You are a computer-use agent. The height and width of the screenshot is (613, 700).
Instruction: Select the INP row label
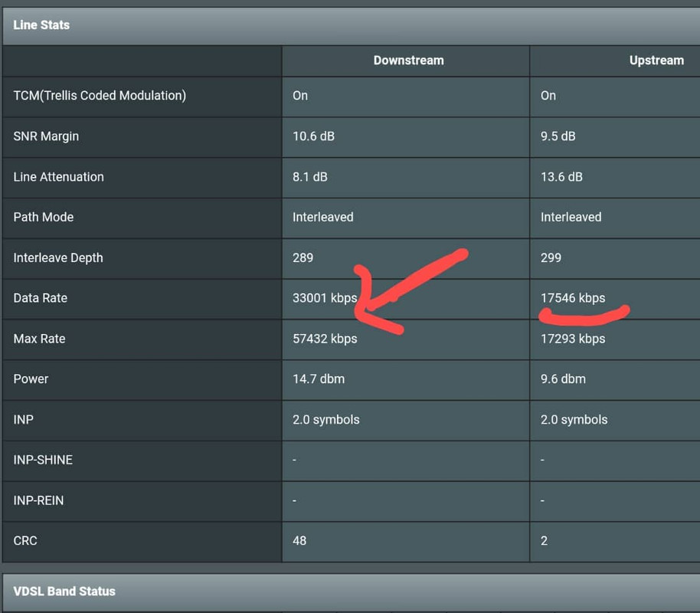(x=23, y=420)
